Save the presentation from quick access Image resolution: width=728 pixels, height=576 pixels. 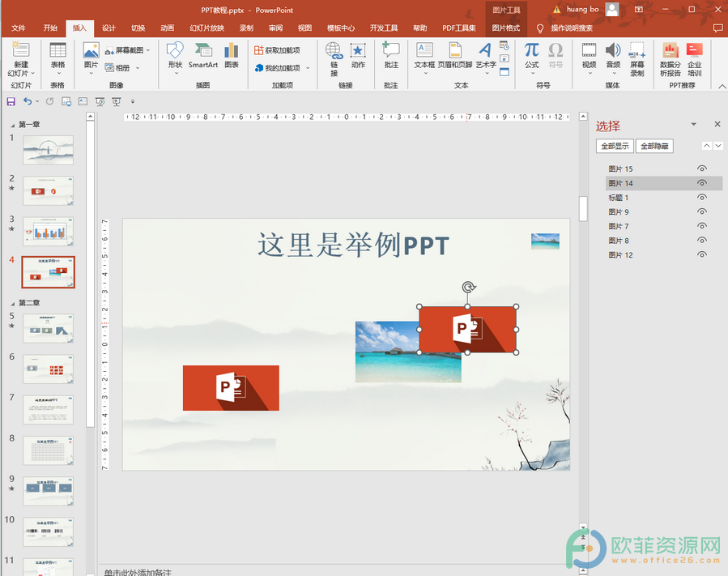(11, 101)
